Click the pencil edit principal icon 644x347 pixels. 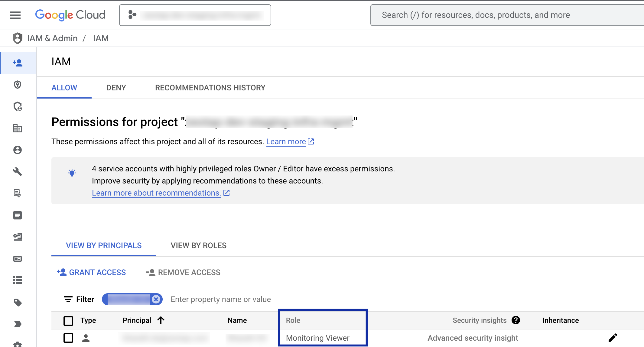tap(613, 338)
